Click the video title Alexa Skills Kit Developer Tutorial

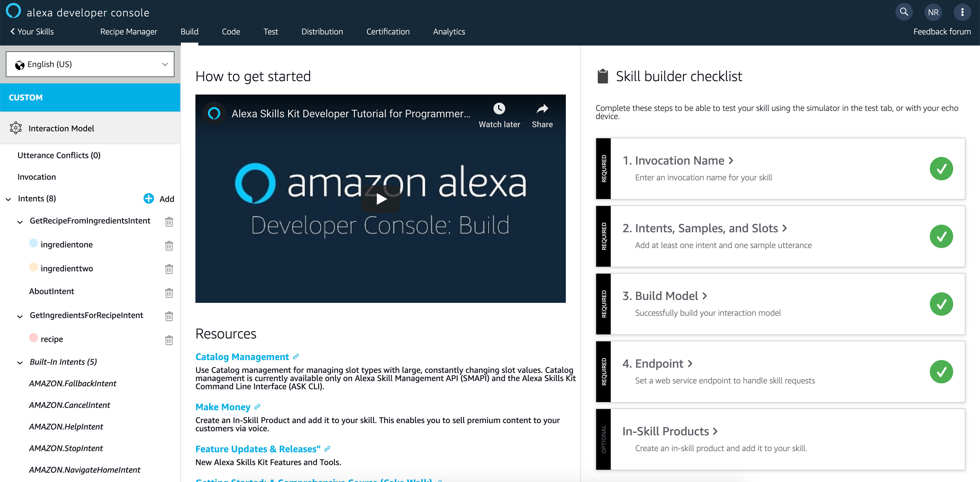click(x=351, y=113)
